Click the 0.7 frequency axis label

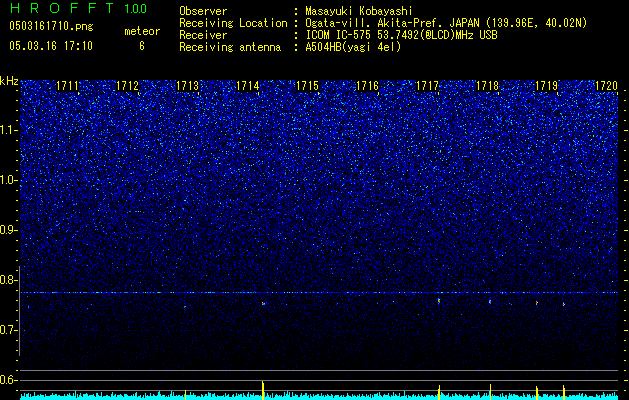click(x=8, y=330)
